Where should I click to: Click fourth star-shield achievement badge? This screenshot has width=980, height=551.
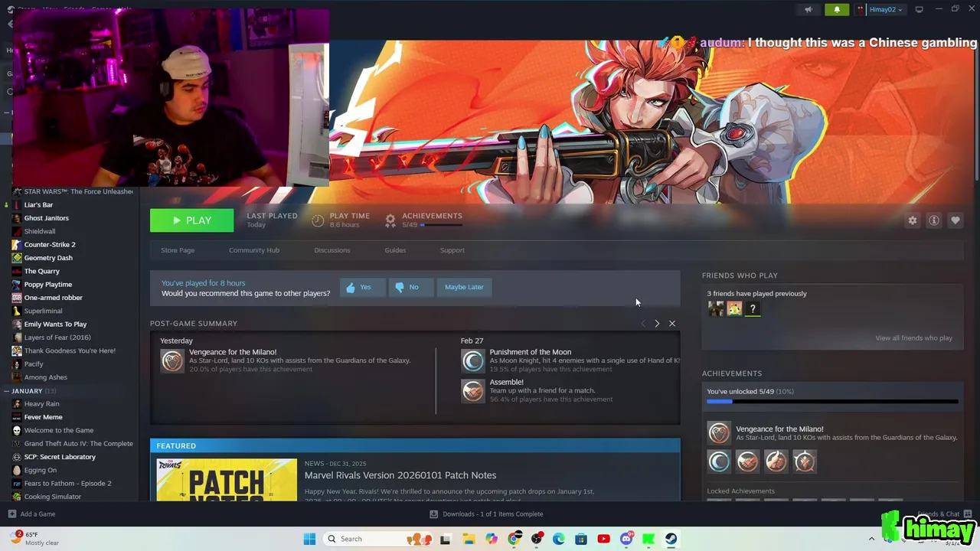(804, 461)
